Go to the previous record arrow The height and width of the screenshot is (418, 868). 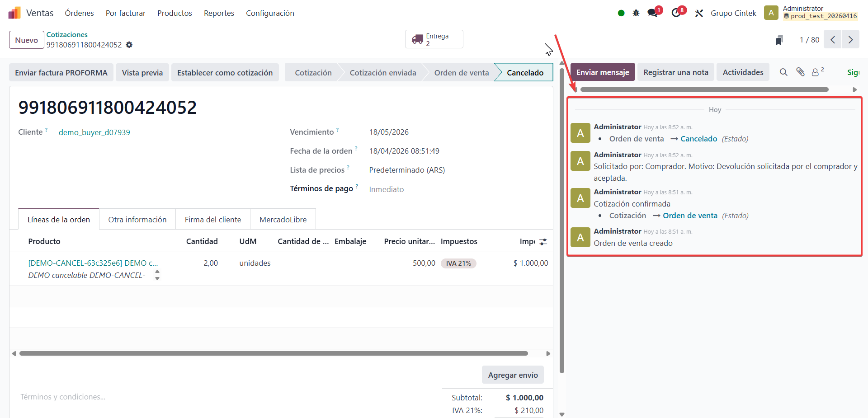pyautogui.click(x=833, y=40)
